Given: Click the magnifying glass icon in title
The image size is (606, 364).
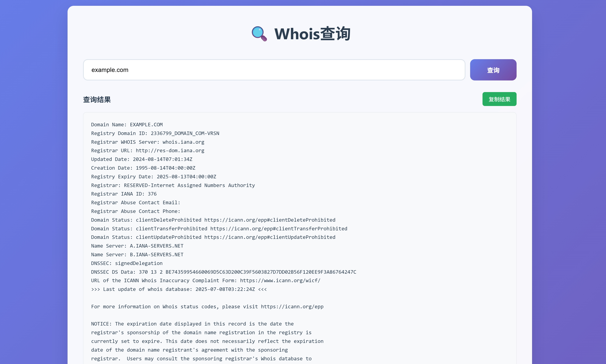Looking at the screenshot, I should [x=259, y=34].
